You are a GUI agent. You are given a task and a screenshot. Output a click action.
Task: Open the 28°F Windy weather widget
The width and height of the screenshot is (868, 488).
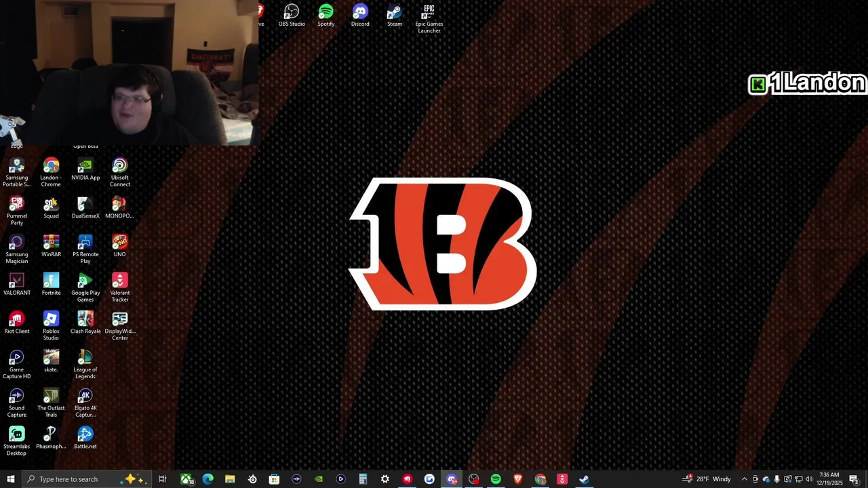pyautogui.click(x=707, y=479)
